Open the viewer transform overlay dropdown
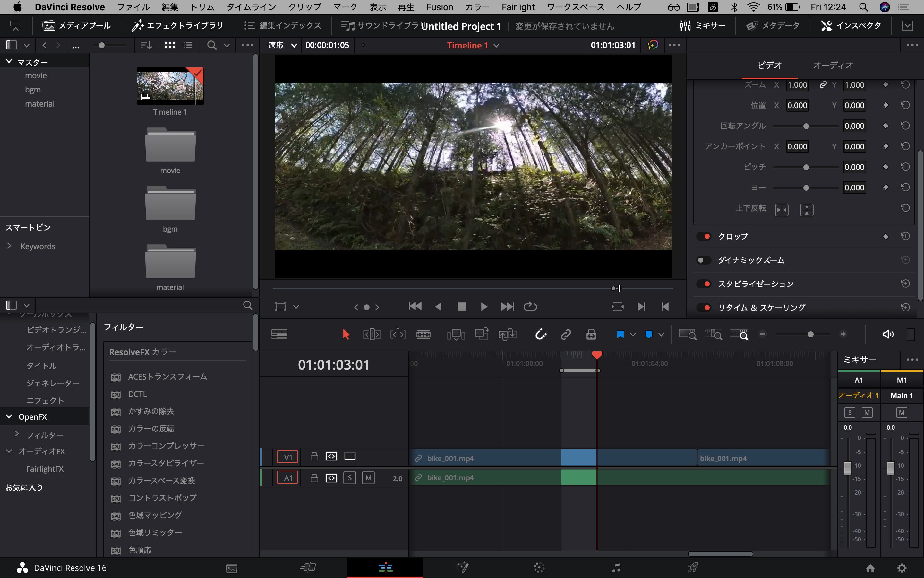 point(296,307)
